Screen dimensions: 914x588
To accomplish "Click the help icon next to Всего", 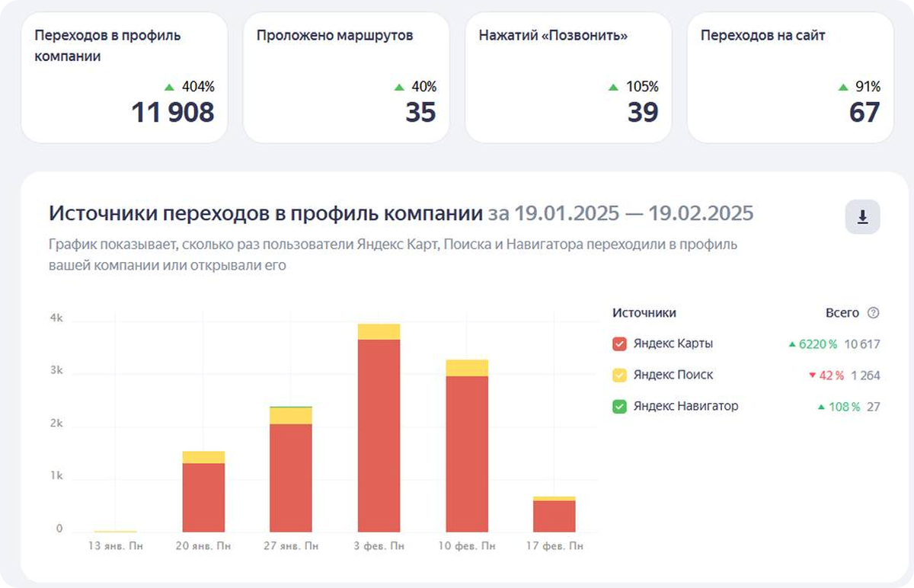I will tap(873, 313).
